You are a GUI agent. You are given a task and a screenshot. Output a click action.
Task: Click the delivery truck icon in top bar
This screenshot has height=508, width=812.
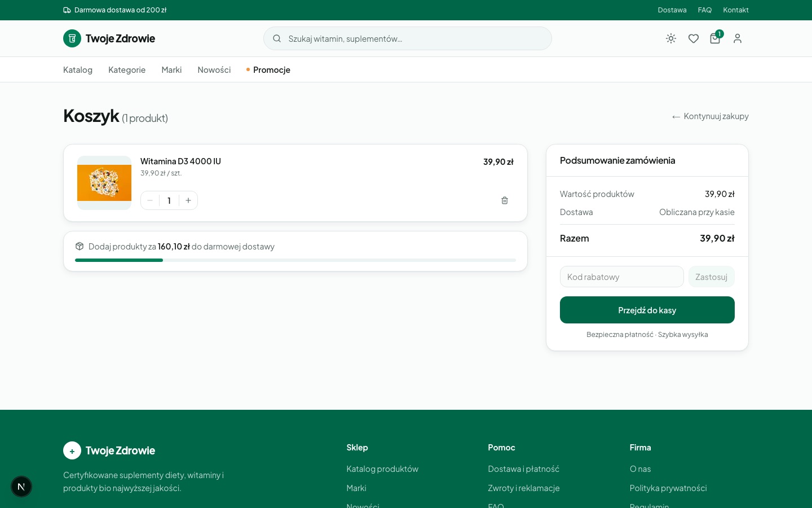67,10
